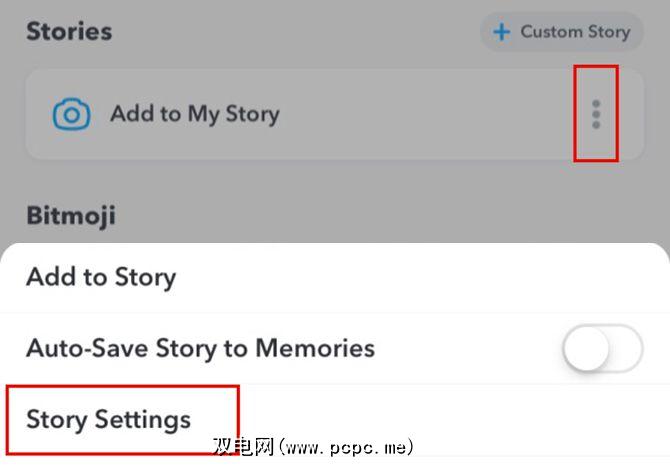Click the knob of the auto-save switch
Viewport: 670px width, 470px height.
pos(586,348)
